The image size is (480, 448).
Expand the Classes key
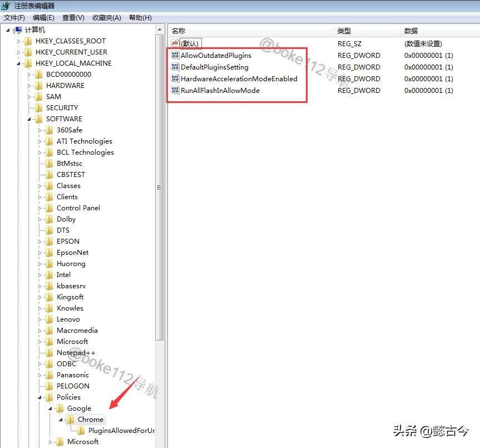[40, 186]
